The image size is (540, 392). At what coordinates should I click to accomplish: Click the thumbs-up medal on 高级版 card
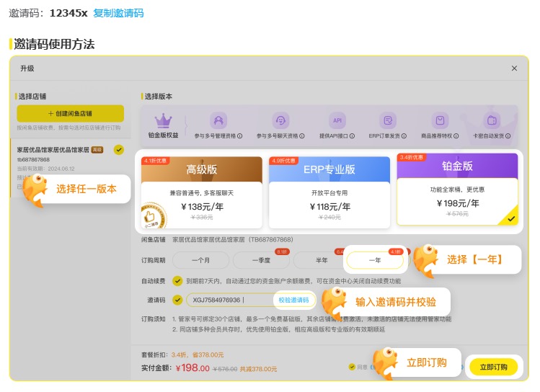pos(153,216)
